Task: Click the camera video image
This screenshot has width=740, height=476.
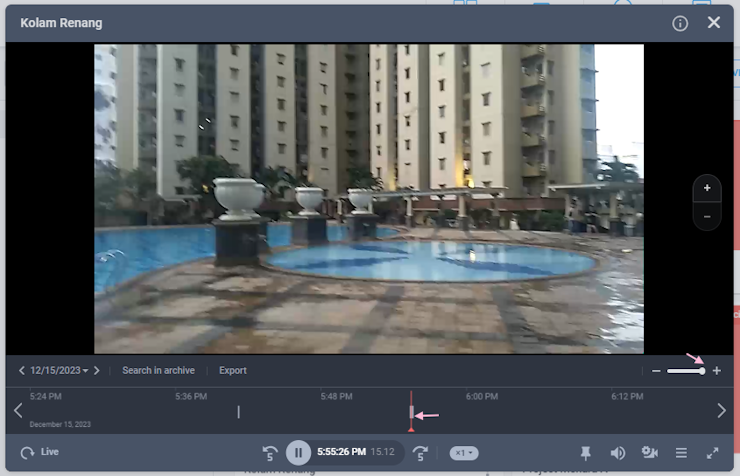Action: 369,199
